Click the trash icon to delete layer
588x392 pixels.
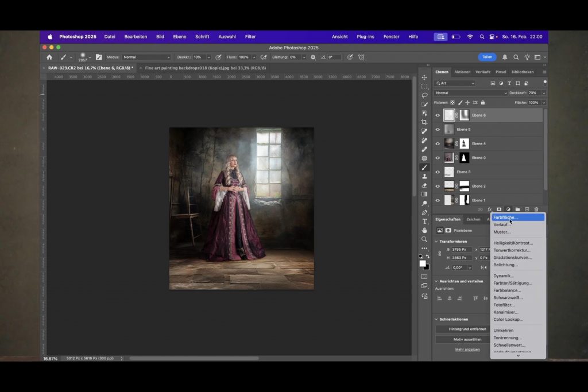(536, 209)
